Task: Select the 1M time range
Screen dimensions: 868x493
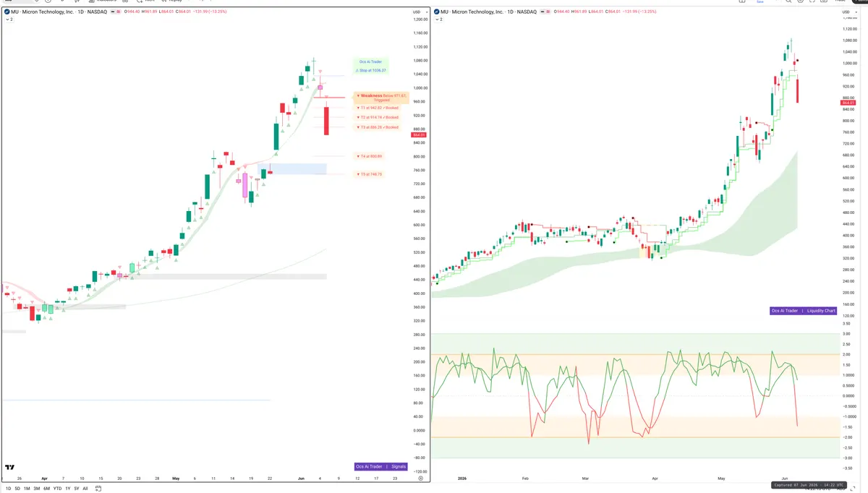Action: click(x=27, y=489)
